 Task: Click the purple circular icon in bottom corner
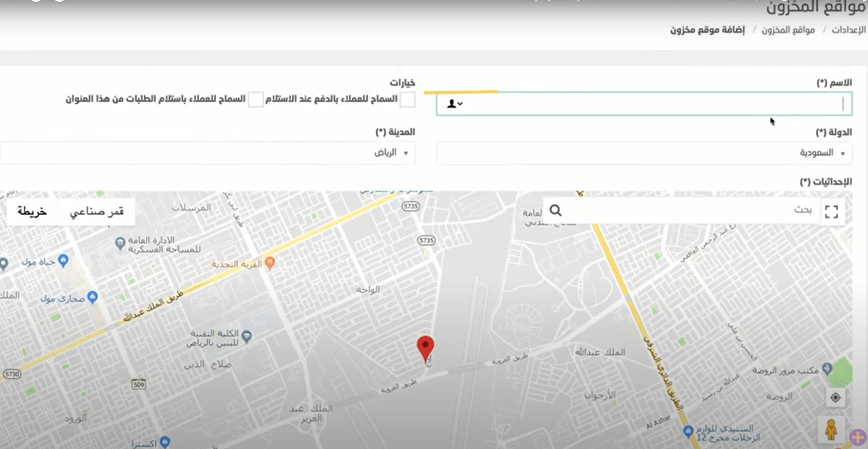858,437
